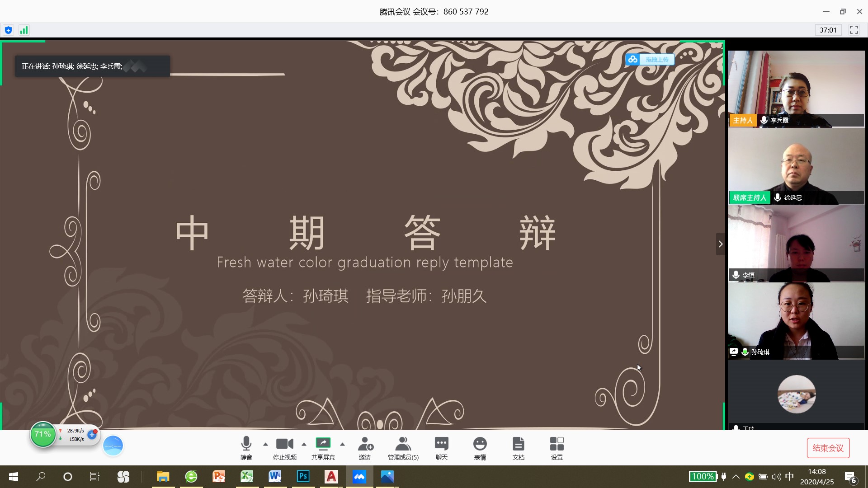Expand audio options arrow beside 静音
Screen dimensions: 868x488
coord(265,444)
